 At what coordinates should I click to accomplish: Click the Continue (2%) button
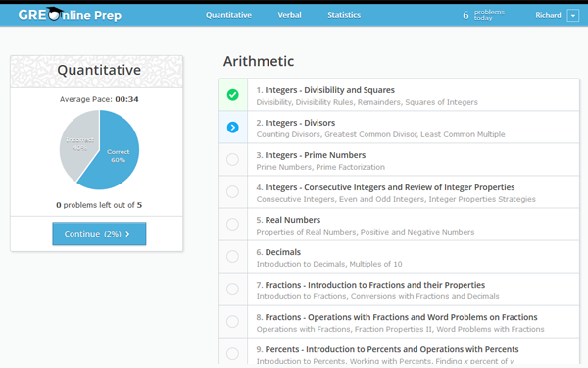tap(99, 234)
